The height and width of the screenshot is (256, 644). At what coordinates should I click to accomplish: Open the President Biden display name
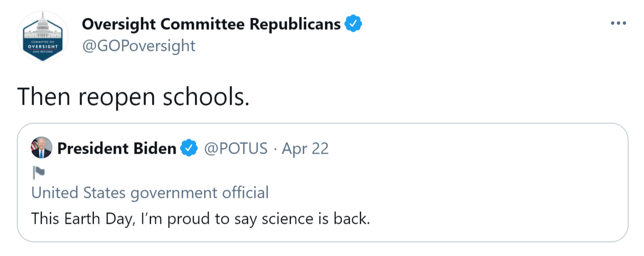point(117,148)
